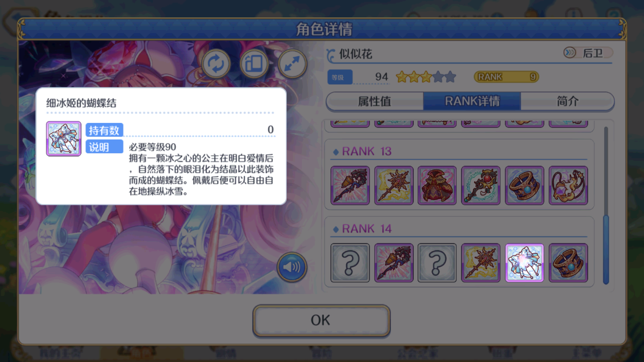
Task: Select the golden sun staff in RANK 14
Action: tap(481, 263)
